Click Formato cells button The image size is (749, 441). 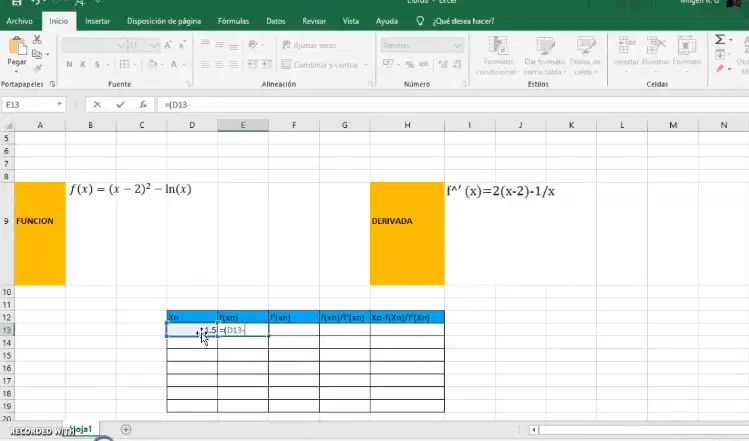click(x=687, y=52)
